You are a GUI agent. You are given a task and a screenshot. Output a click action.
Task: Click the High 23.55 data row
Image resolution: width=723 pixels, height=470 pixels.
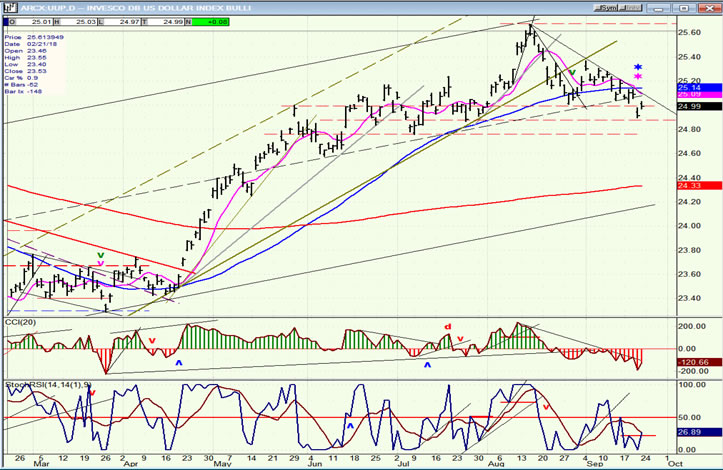[26, 58]
